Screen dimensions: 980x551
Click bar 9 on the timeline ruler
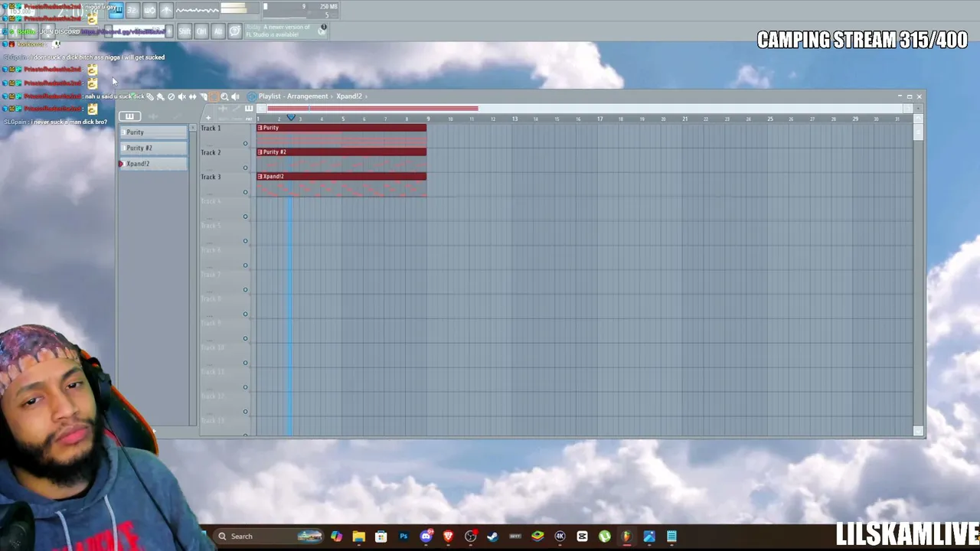[x=428, y=119]
